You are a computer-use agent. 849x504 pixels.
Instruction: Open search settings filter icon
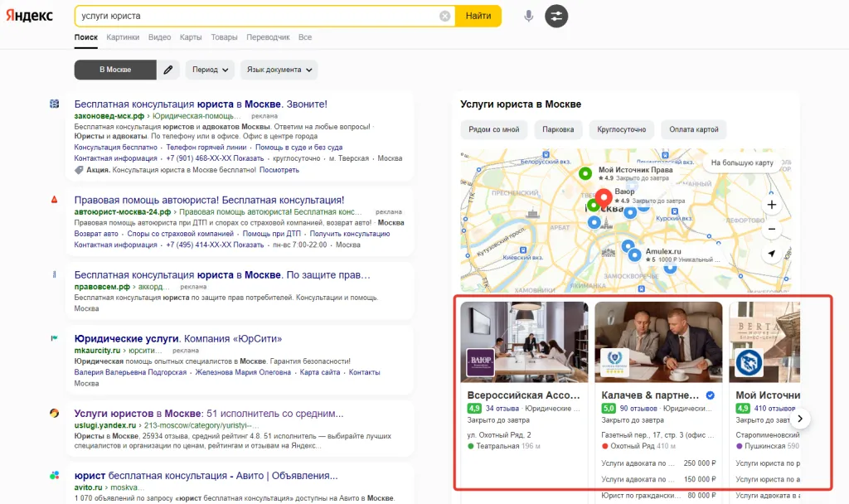tap(556, 17)
